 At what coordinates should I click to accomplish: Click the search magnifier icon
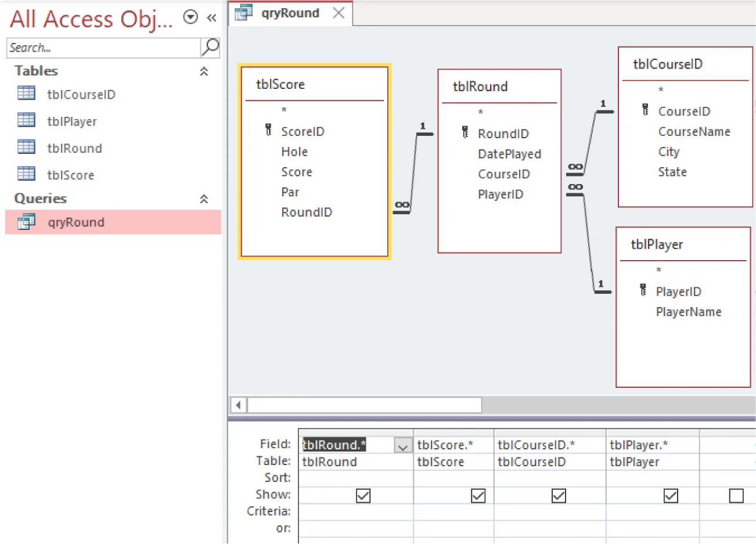point(211,48)
